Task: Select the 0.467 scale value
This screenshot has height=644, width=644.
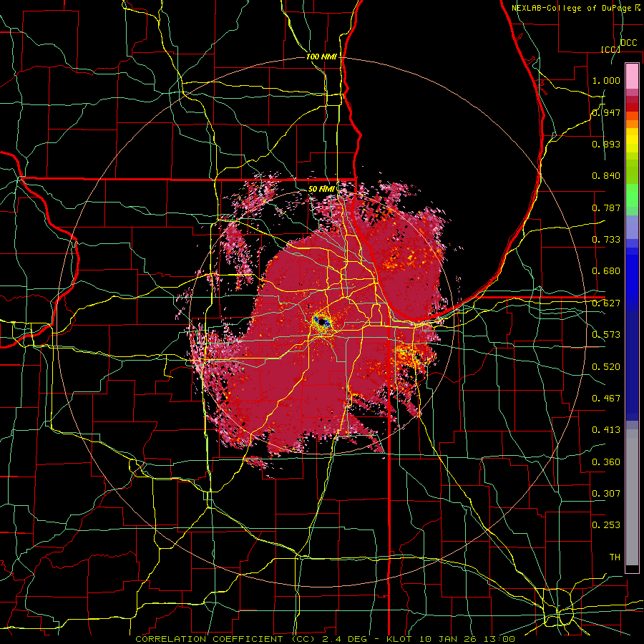Action: (x=606, y=398)
